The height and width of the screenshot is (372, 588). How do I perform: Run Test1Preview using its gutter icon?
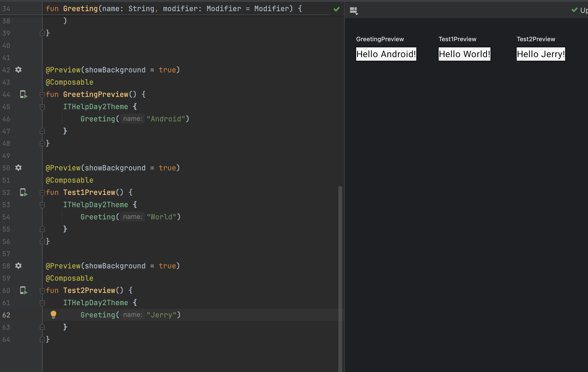click(24, 193)
